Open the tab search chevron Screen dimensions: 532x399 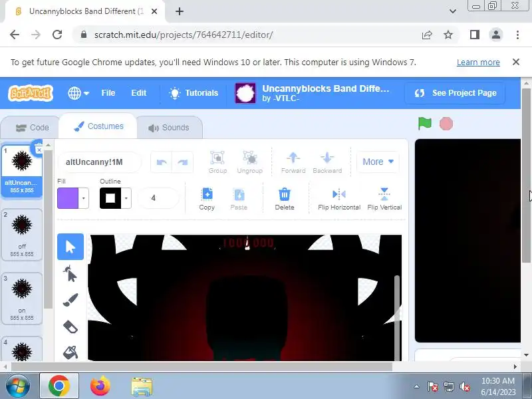(453, 11)
